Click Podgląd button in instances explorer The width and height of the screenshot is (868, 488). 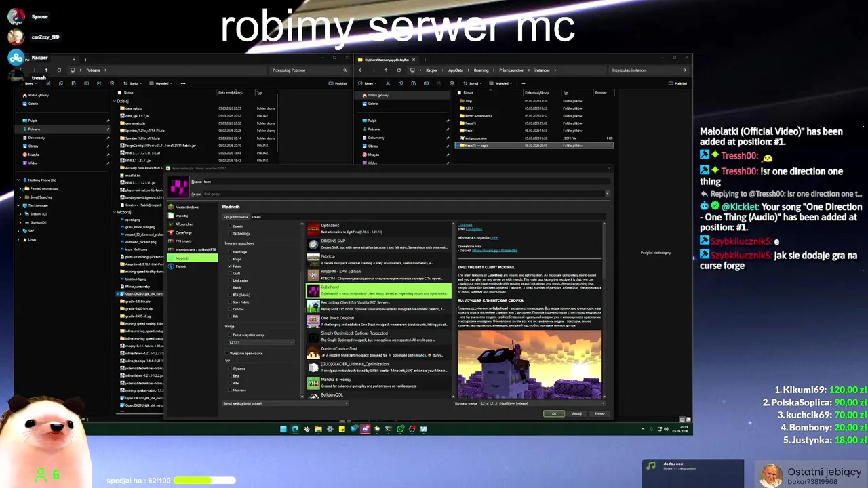[679, 83]
